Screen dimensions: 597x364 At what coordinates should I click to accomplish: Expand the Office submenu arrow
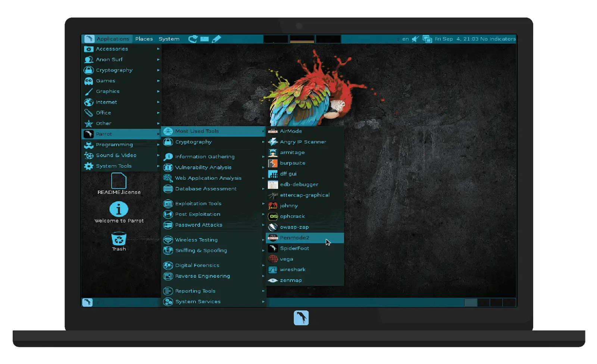pos(158,113)
